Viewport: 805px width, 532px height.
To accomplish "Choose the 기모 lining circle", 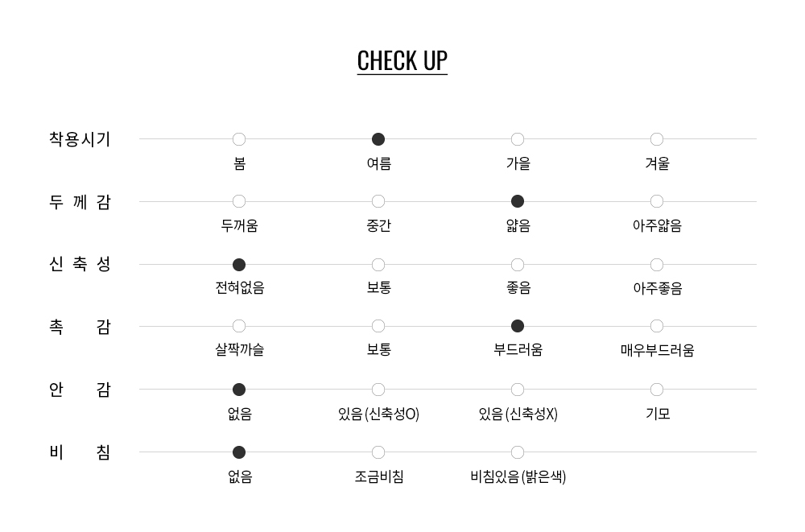I will [x=657, y=390].
